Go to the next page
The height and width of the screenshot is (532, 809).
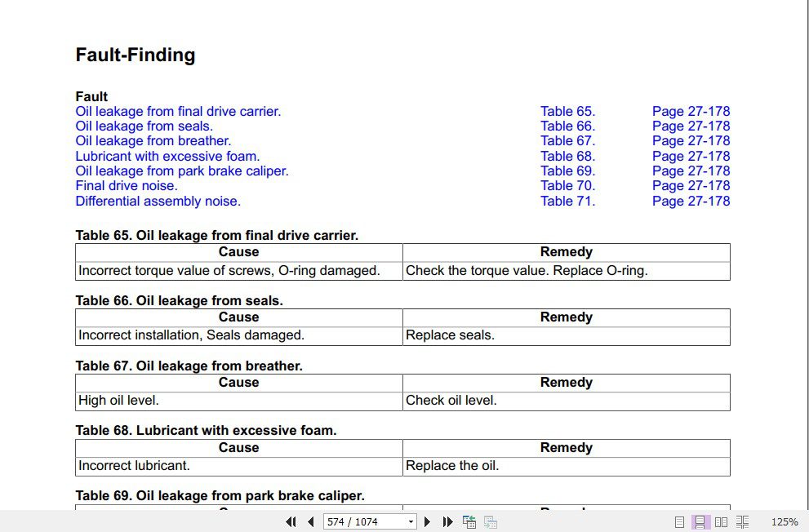tap(427, 522)
